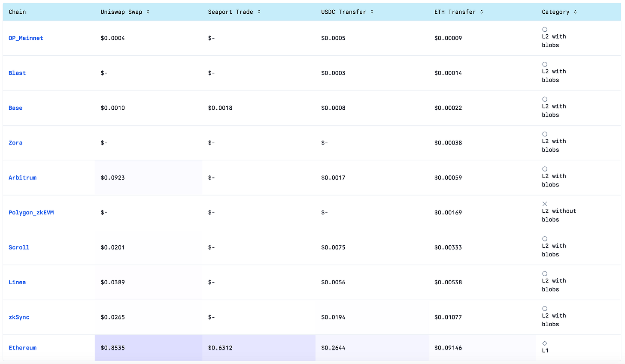Open the Scroll chain link
This screenshot has height=364, width=625.
coord(19,247)
